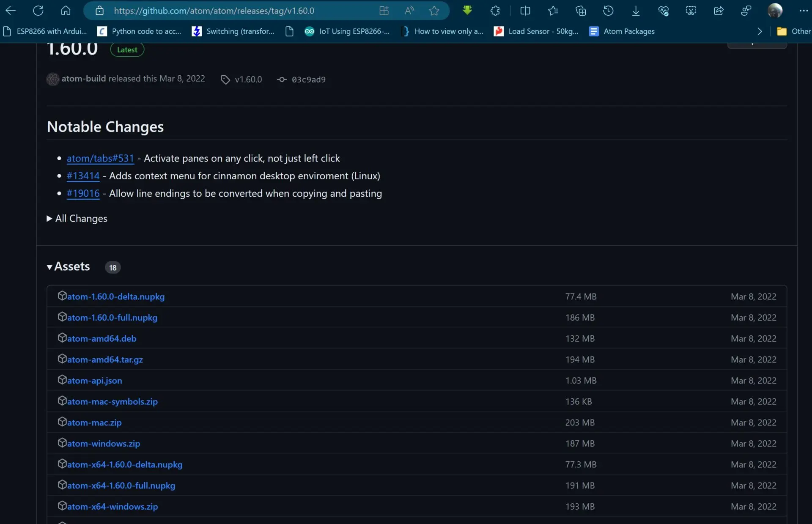Click the package icon beside atom-mac.zip
The height and width of the screenshot is (524, 812).
tap(62, 422)
